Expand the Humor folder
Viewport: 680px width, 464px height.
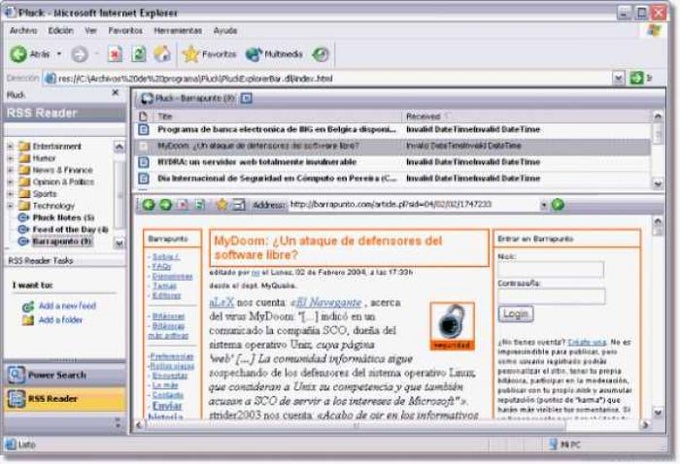(x=10, y=158)
